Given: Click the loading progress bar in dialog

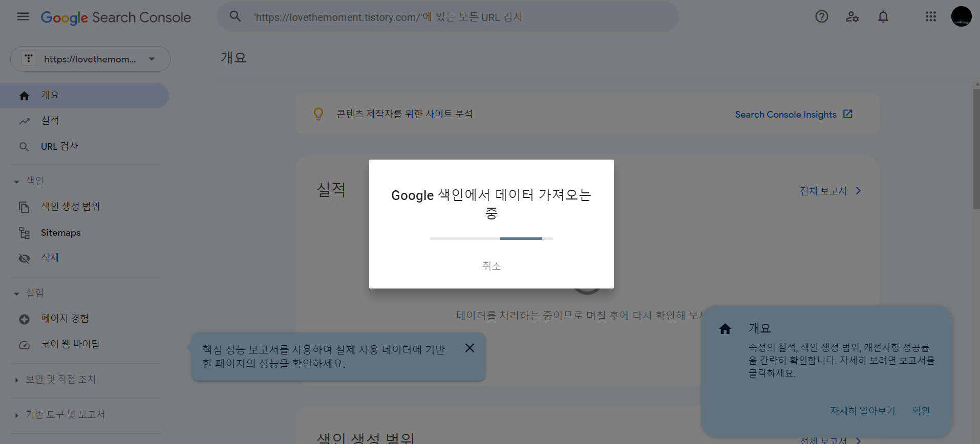Looking at the screenshot, I should click(492, 238).
